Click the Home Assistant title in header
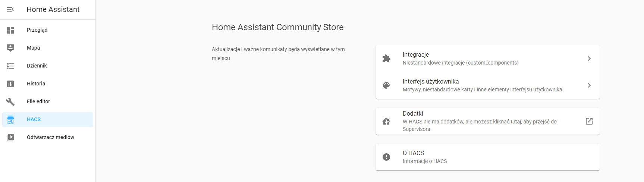Image resolution: width=644 pixels, height=182 pixels. [x=53, y=9]
